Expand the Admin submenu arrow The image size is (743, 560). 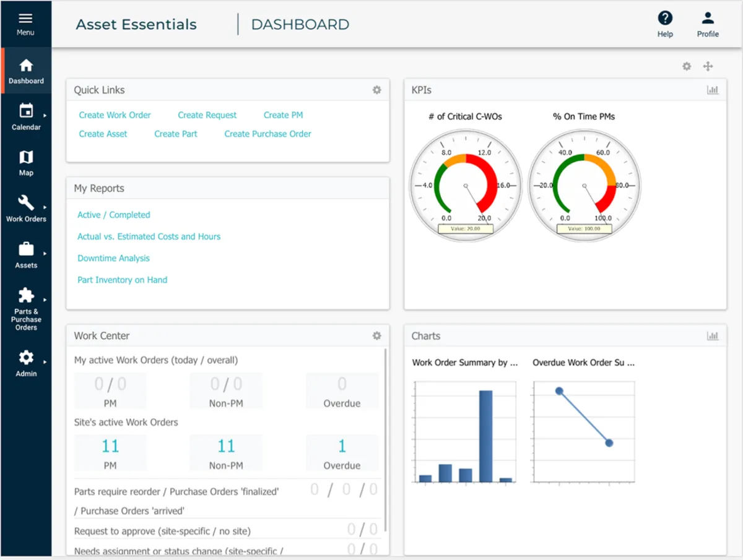(45, 362)
